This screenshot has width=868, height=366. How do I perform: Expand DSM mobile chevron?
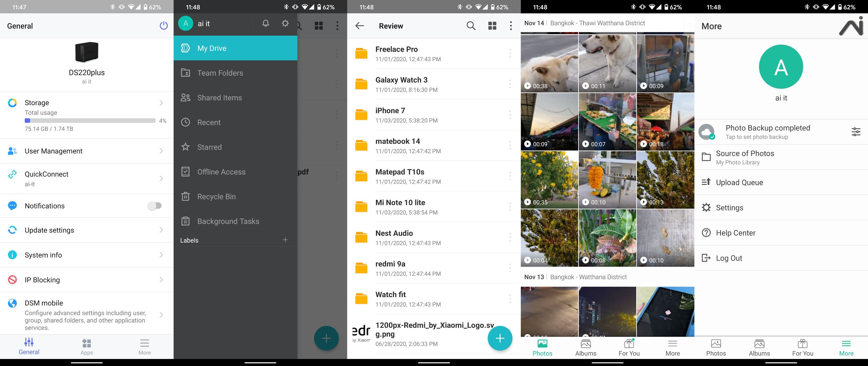(161, 315)
